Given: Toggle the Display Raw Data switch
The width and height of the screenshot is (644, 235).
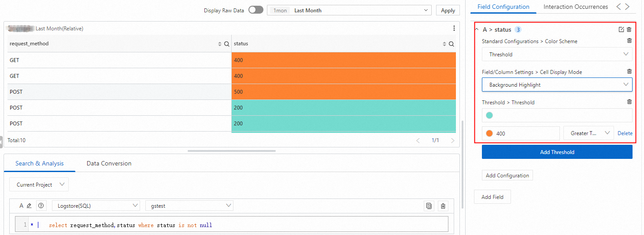Looking at the screenshot, I should click(x=255, y=10).
